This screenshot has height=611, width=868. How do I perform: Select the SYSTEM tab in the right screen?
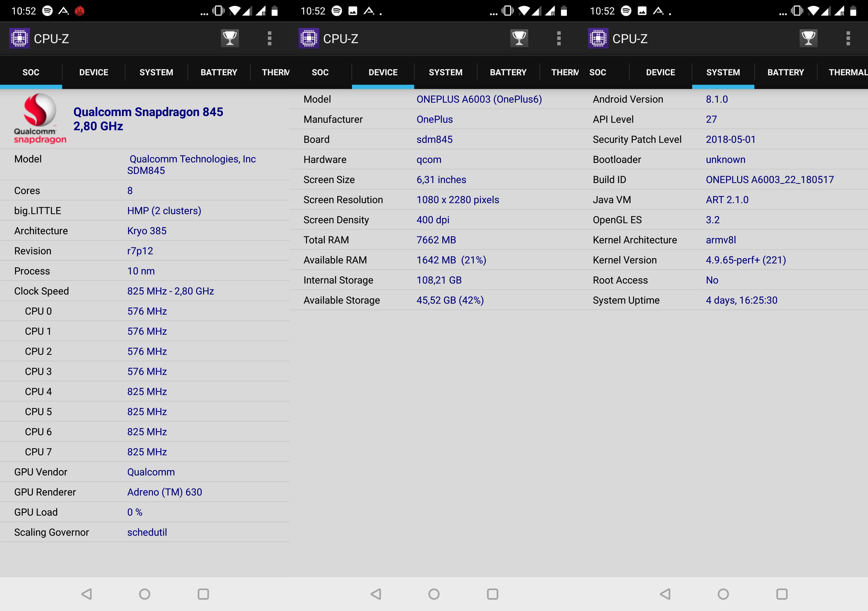point(723,72)
